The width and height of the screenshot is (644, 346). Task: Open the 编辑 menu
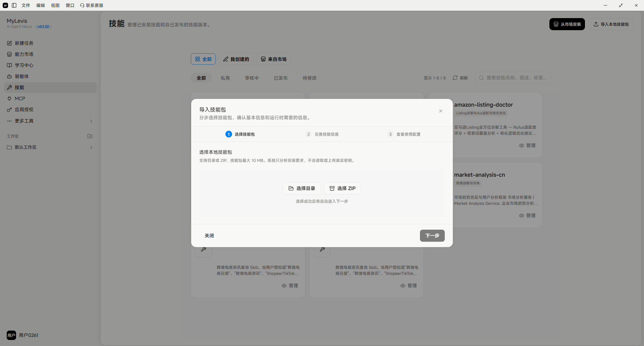41,5
